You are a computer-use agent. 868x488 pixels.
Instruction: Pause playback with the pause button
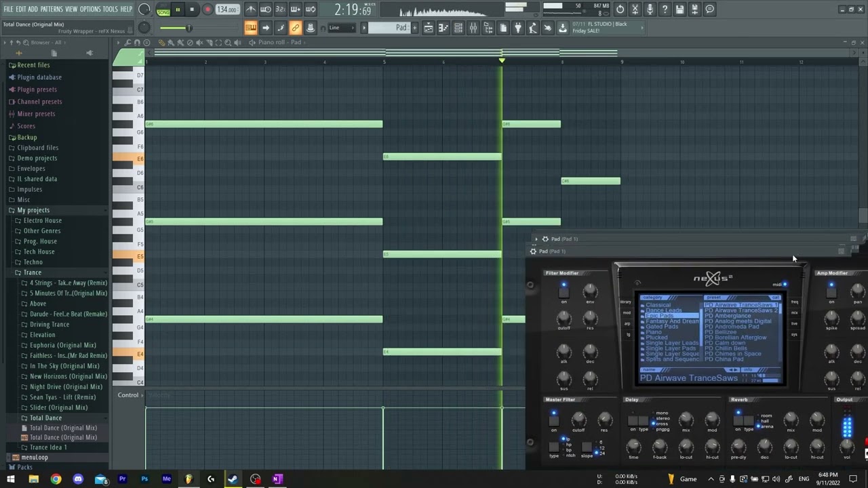pos(178,9)
